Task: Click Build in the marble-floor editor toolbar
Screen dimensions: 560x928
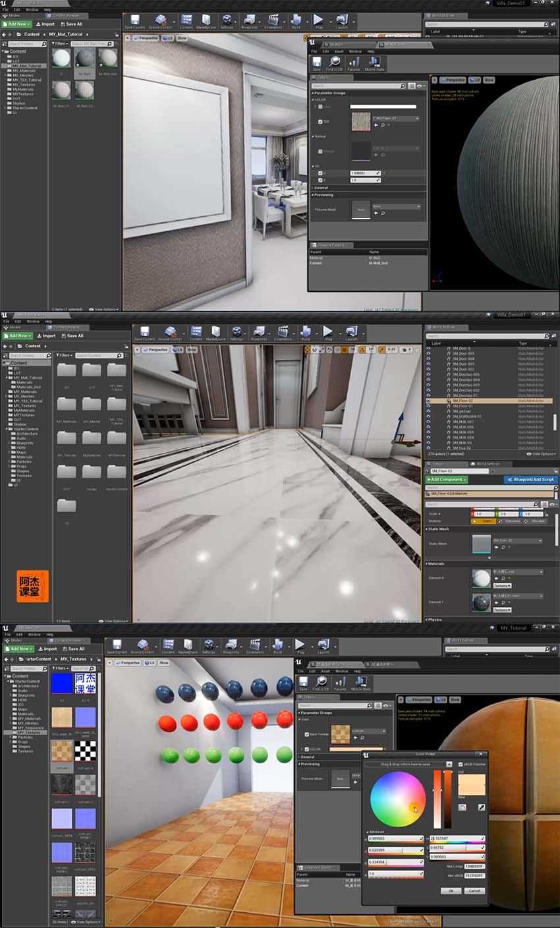Action: coord(306,333)
